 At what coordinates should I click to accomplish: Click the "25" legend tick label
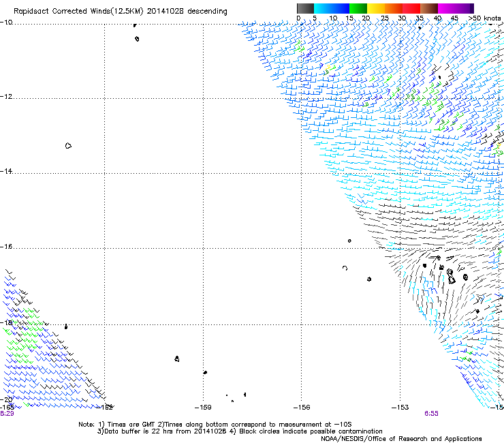[385, 18]
